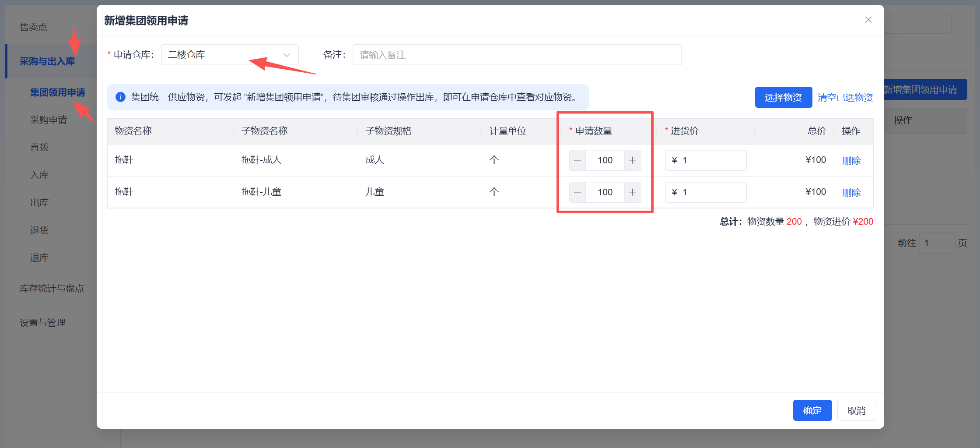
Task: Open 出库 sidebar item
Action: tap(39, 203)
